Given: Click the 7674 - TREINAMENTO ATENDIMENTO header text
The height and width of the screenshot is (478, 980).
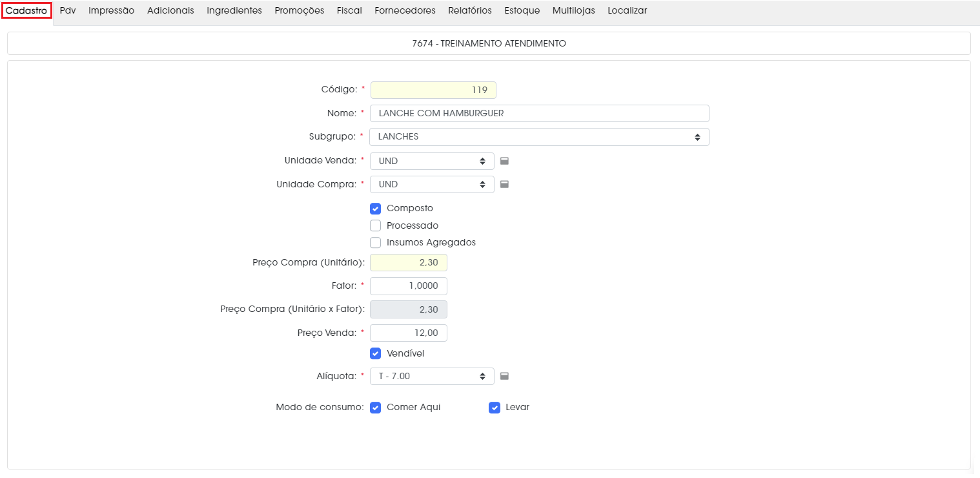Looking at the screenshot, I should click(x=489, y=43).
